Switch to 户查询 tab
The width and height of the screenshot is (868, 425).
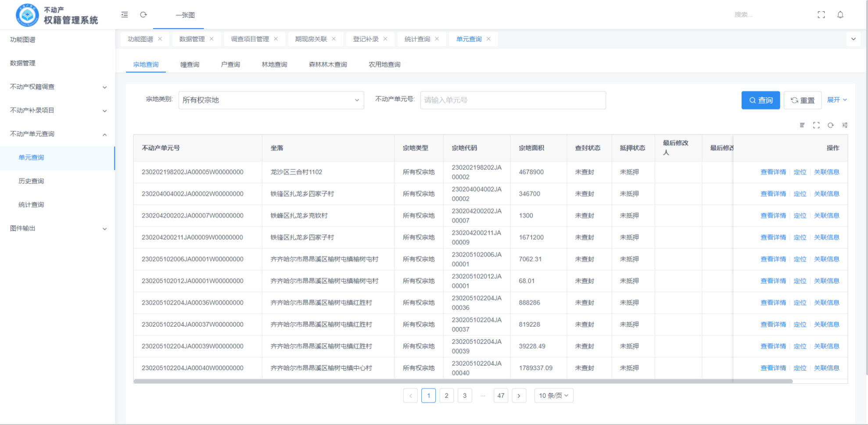click(x=230, y=65)
